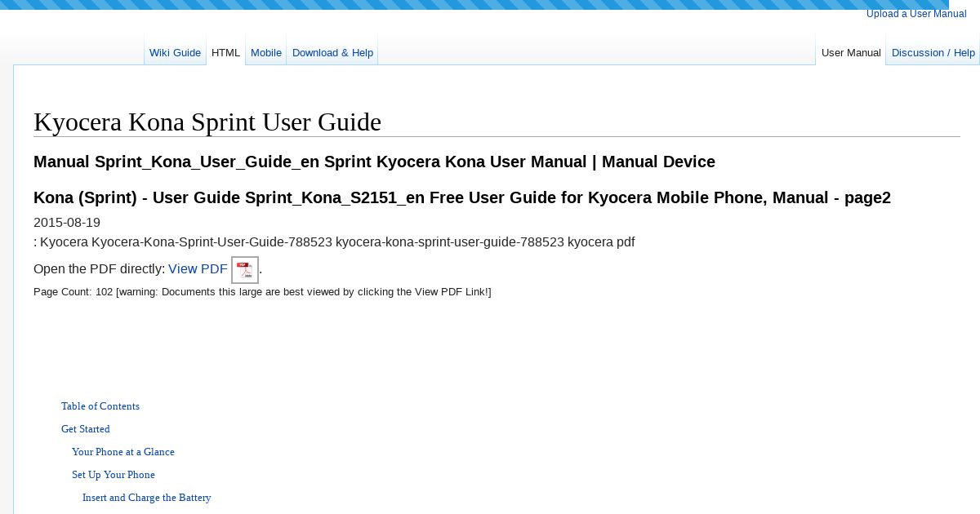Open the View PDF link
The width and height of the screenshot is (980, 514).
198,269
